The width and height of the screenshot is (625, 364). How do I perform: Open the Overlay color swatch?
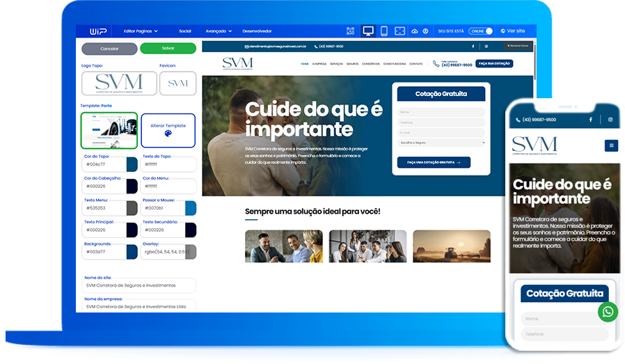click(191, 252)
